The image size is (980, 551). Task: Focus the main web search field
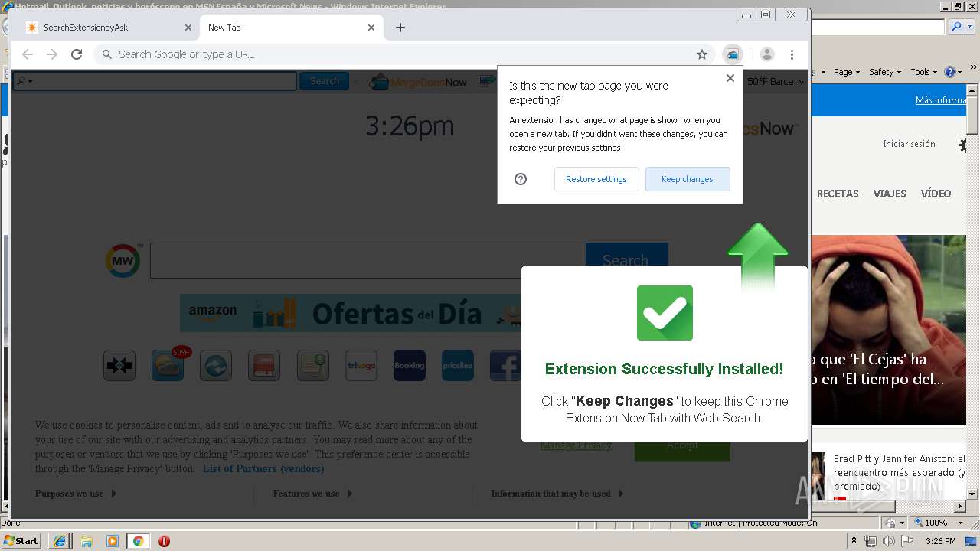coord(368,261)
